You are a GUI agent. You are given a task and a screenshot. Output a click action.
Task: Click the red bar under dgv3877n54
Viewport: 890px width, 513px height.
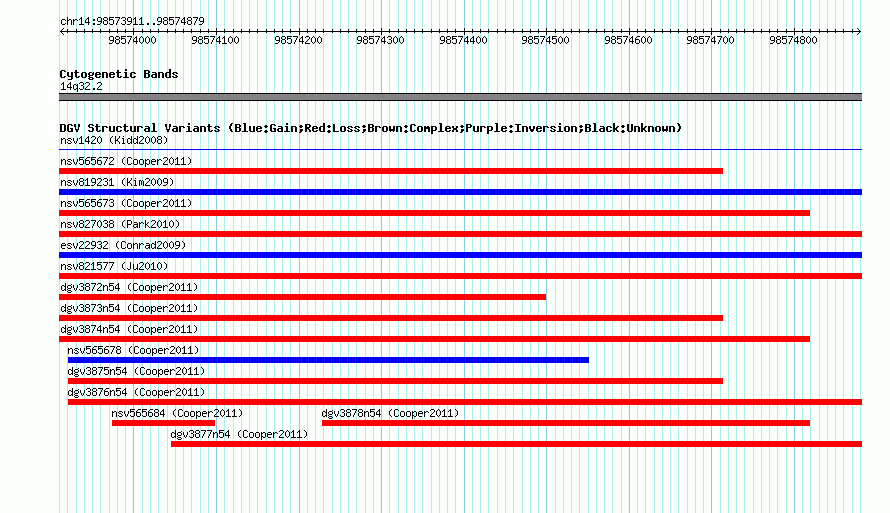tap(517, 444)
